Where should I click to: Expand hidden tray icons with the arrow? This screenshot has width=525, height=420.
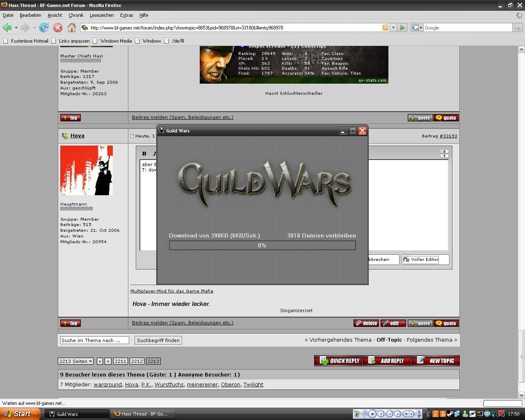[x=428, y=414]
